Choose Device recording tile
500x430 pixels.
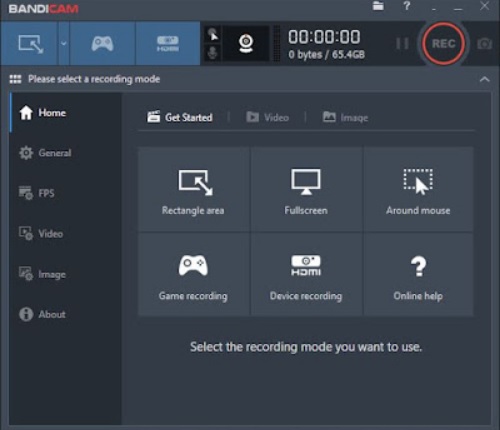[306, 274]
